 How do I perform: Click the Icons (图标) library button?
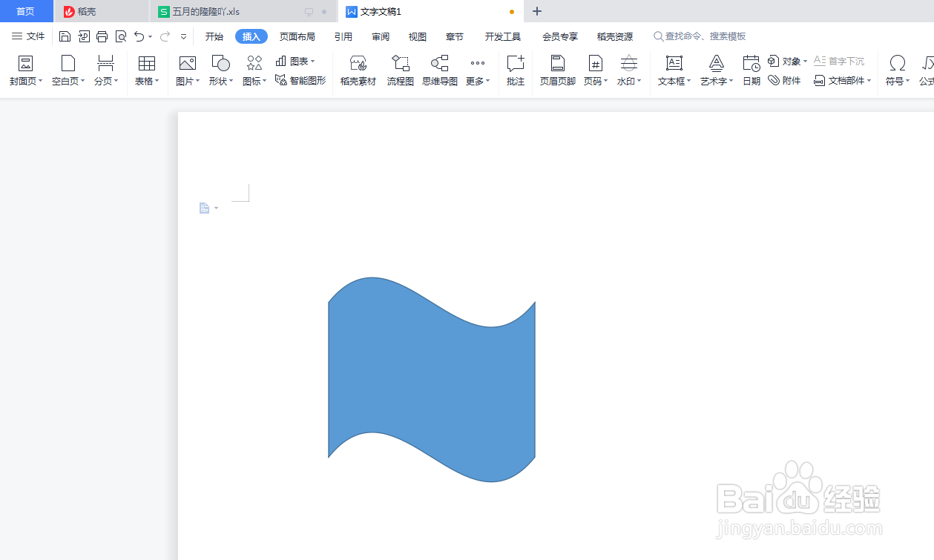254,71
